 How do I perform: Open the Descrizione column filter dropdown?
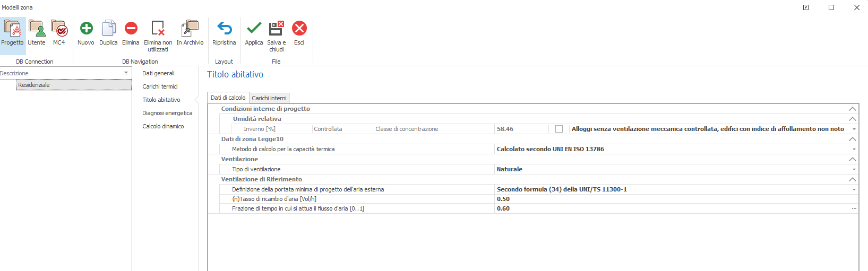126,73
